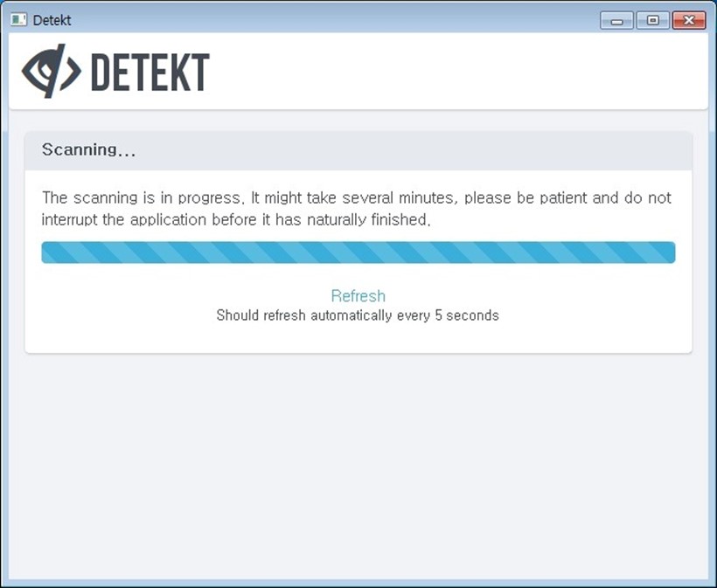Maximize the Detekt window

pyautogui.click(x=652, y=21)
